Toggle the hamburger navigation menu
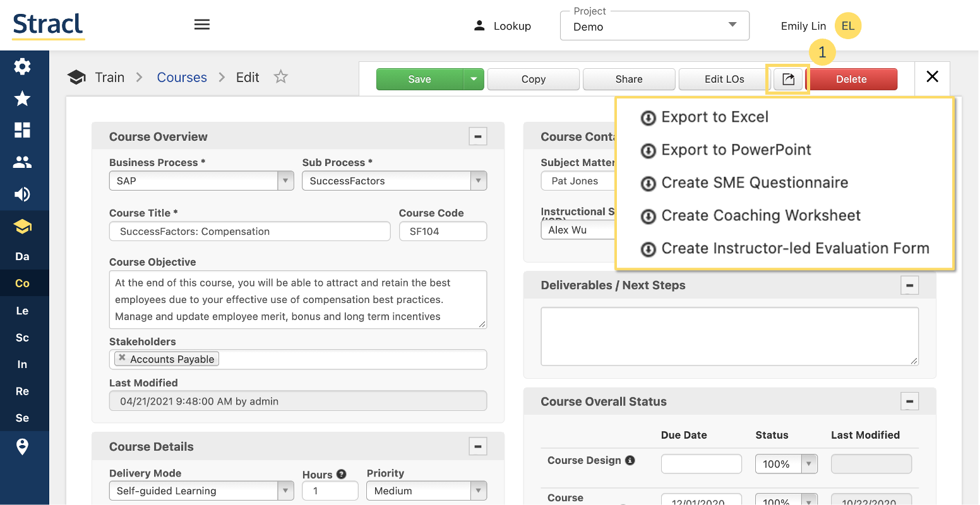980x505 pixels. pyautogui.click(x=201, y=25)
